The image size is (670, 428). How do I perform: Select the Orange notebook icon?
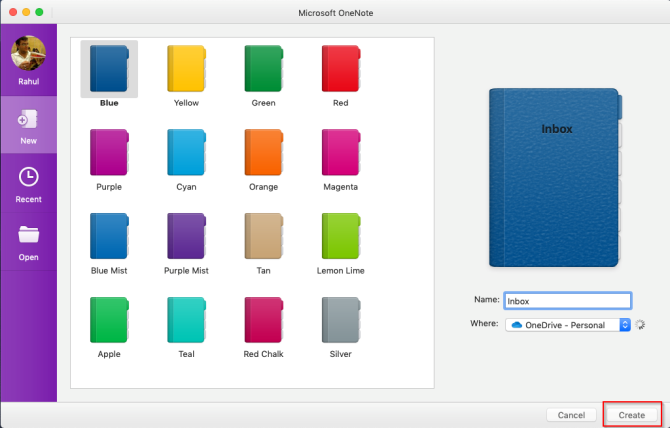tap(263, 153)
